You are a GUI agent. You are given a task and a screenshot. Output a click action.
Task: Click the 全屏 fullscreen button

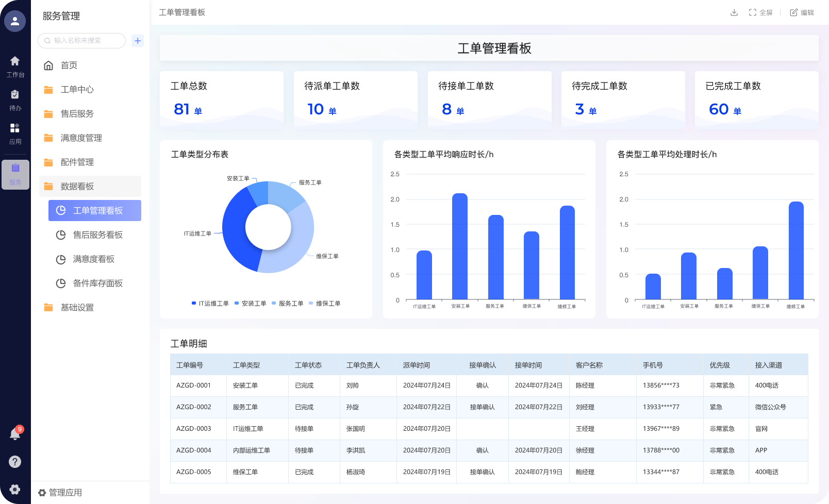coord(760,12)
